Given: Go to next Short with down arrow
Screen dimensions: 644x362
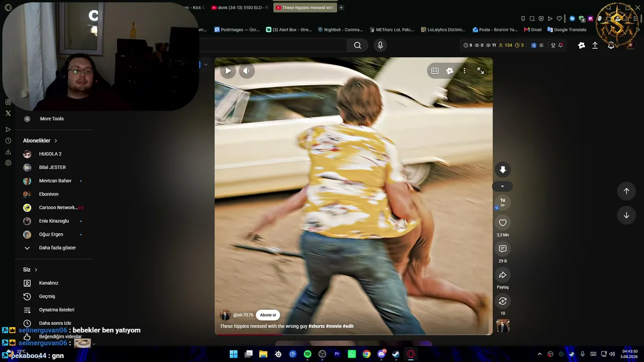Looking at the screenshot, I should click(626, 215).
